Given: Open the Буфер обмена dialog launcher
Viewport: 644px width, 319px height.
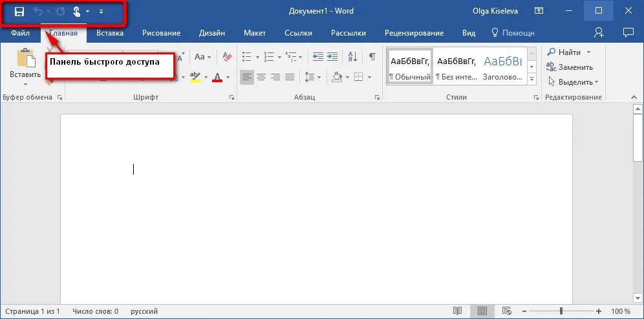Looking at the screenshot, I should (60, 98).
